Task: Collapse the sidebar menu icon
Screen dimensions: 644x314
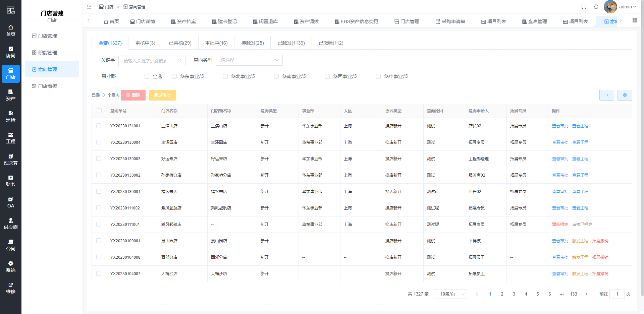Action: 89,7
